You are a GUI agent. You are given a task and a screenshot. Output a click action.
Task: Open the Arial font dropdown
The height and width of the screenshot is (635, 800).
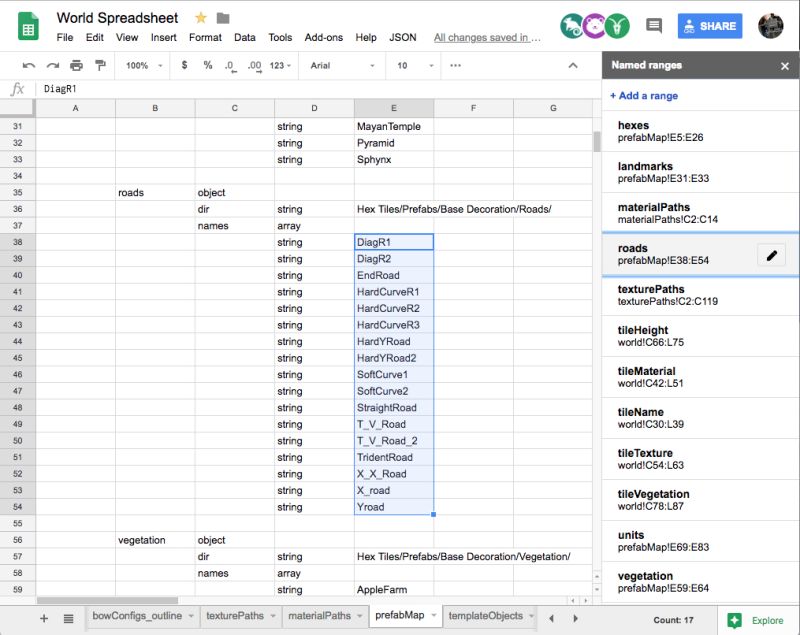tap(340, 63)
